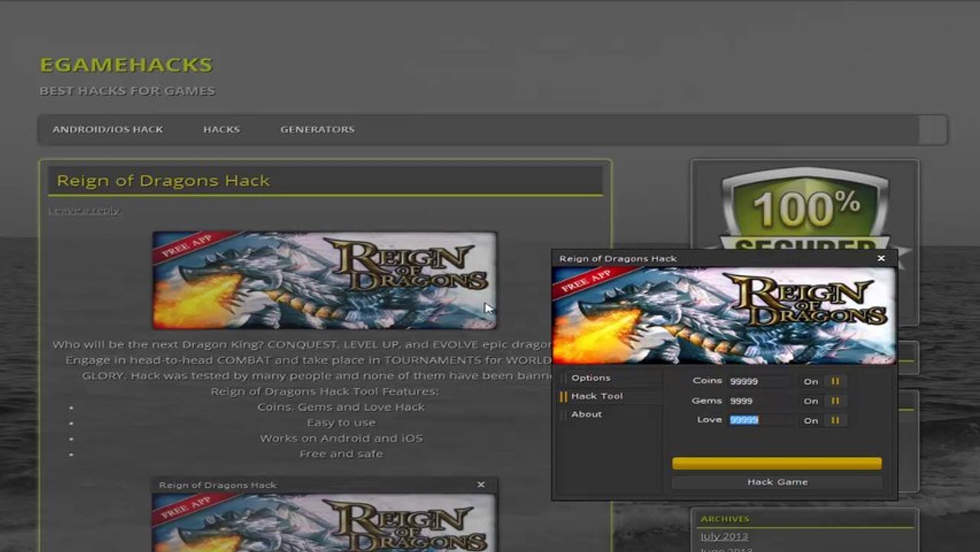Click the Hack Game button

point(777,482)
